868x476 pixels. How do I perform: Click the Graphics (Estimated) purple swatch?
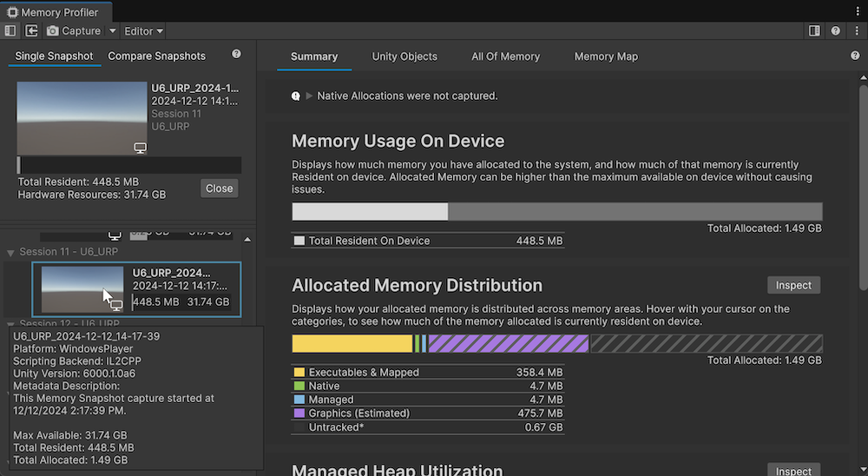click(299, 413)
